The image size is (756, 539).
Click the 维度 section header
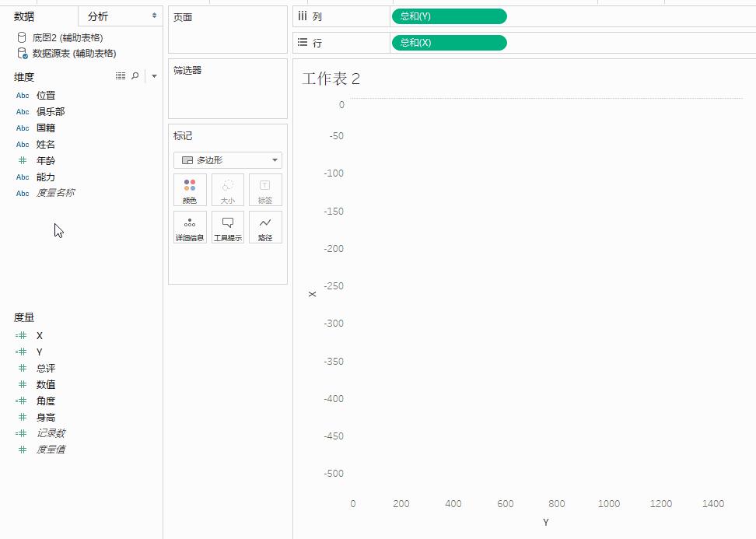(x=24, y=77)
